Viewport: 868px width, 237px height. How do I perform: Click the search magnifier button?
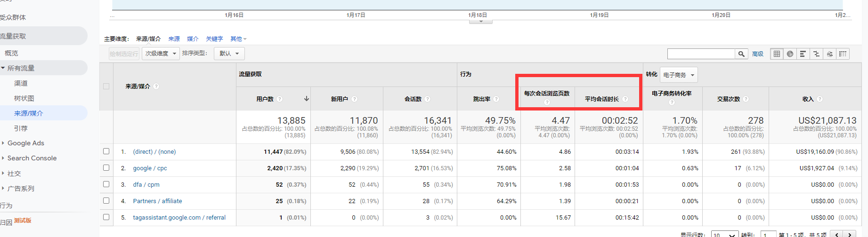pyautogui.click(x=741, y=54)
